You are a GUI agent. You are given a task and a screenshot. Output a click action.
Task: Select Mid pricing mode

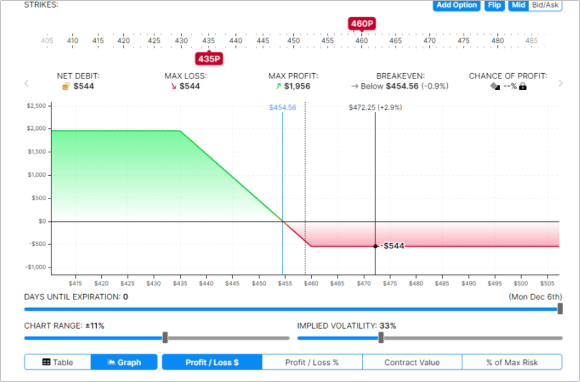click(519, 5)
